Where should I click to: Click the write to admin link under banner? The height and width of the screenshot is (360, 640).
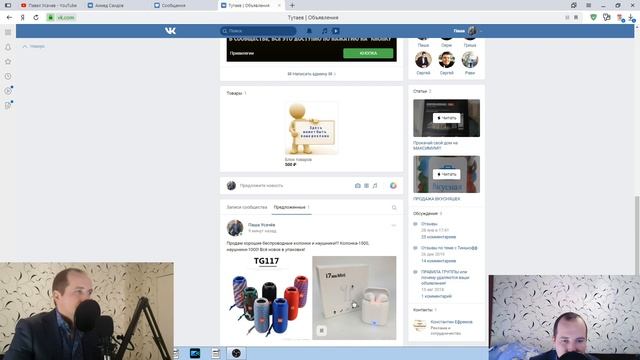tap(311, 74)
